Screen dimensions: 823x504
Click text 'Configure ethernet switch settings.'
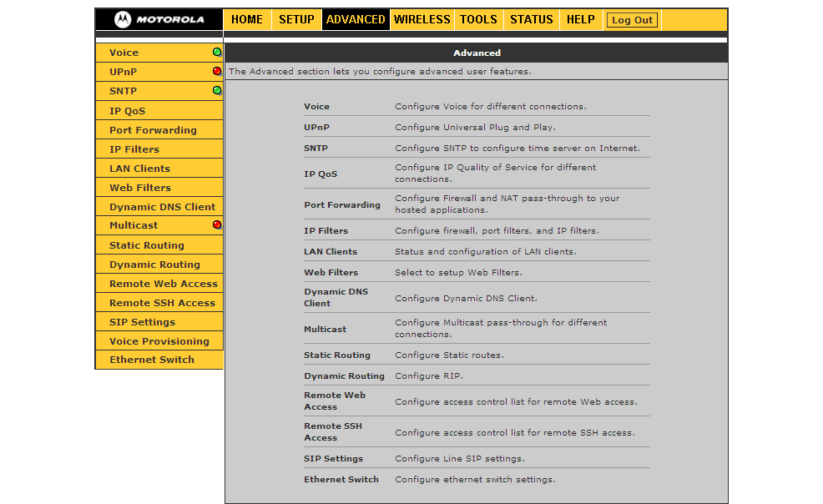tap(475, 479)
